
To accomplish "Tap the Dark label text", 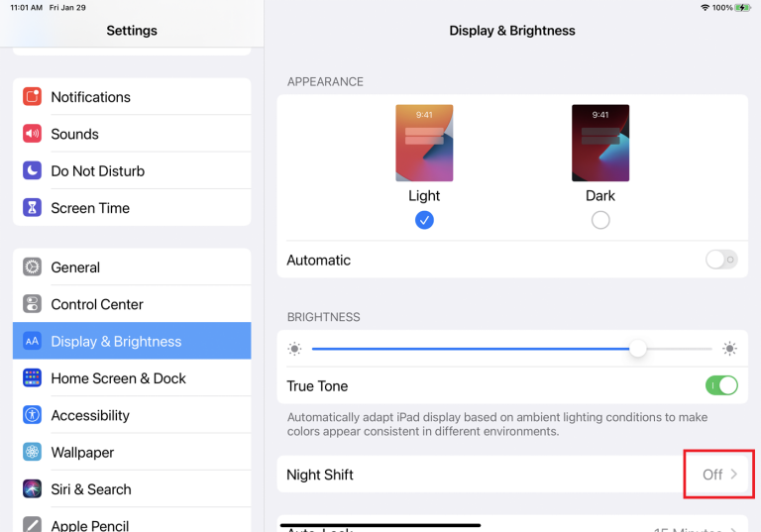I will click(x=600, y=195).
